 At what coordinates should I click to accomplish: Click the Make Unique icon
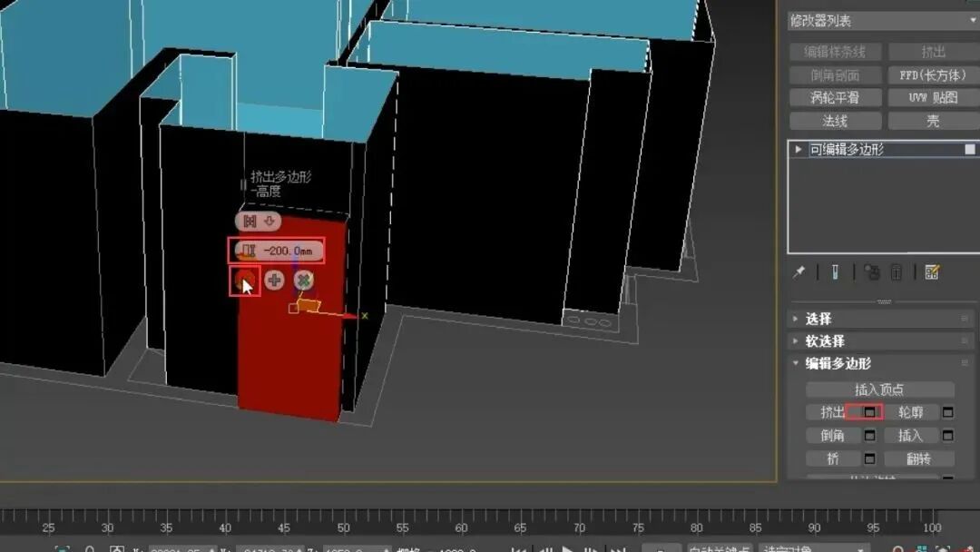click(872, 272)
